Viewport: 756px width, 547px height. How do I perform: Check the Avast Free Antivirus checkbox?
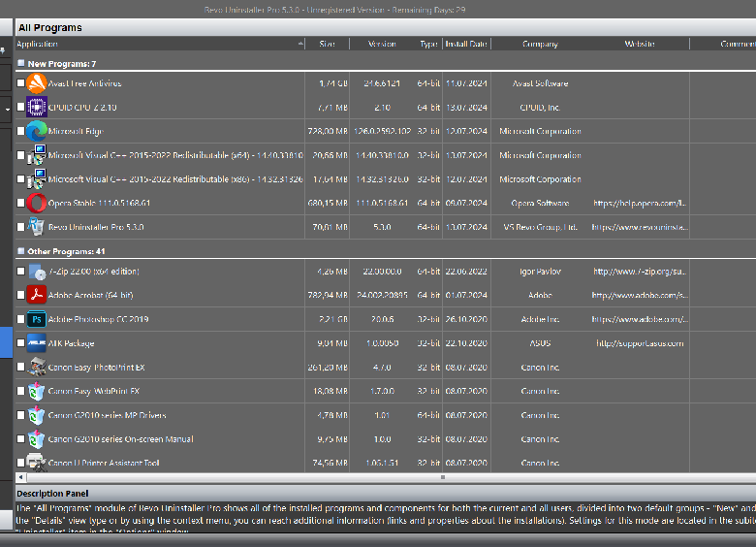(x=20, y=83)
